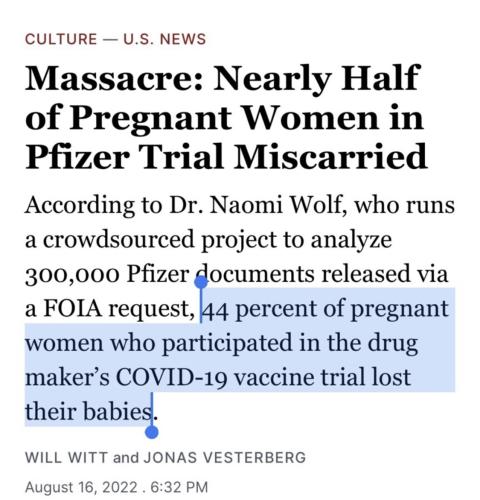This screenshot has height=500, width=480.
Task: Click the 6:32 PM timestamp
Action: point(179,487)
